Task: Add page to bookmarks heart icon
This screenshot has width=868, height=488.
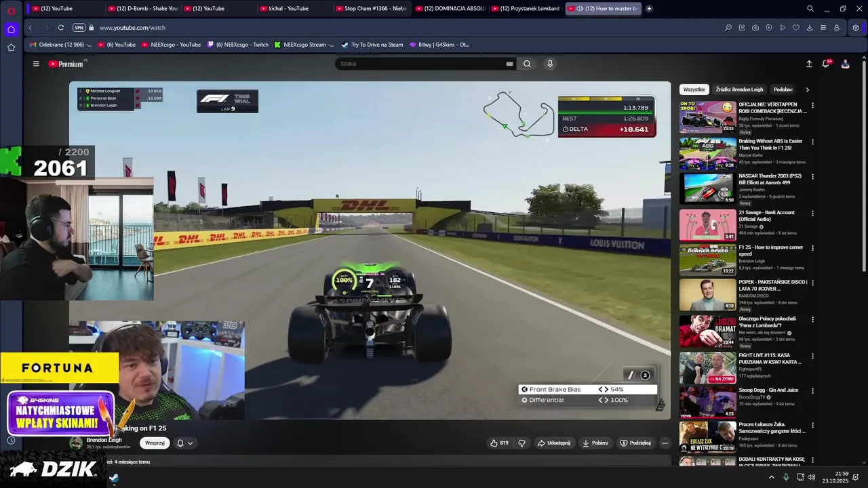Action: 796,28
